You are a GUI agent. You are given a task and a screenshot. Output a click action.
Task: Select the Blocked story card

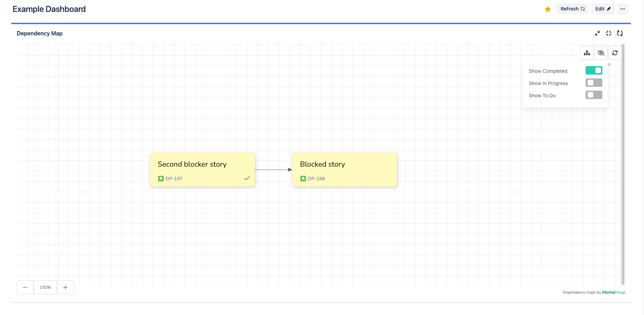344,170
